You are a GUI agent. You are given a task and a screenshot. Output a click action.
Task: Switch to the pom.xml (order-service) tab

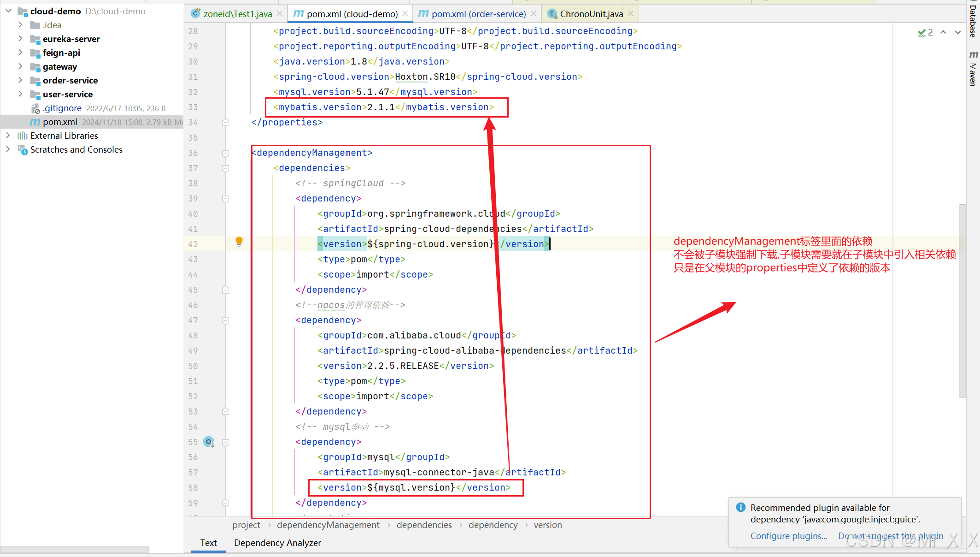[478, 14]
